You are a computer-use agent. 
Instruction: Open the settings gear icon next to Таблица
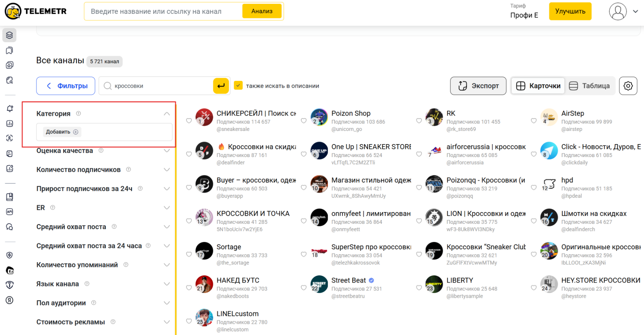pos(628,86)
